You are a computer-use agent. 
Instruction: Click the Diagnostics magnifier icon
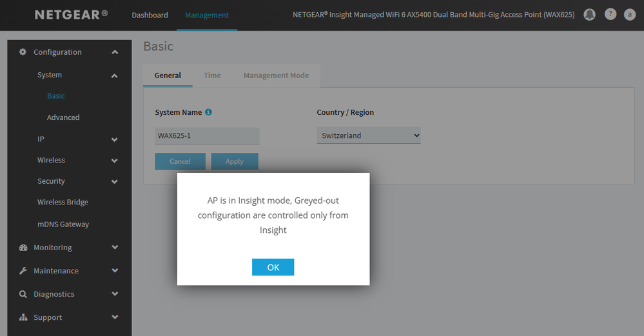click(x=23, y=294)
